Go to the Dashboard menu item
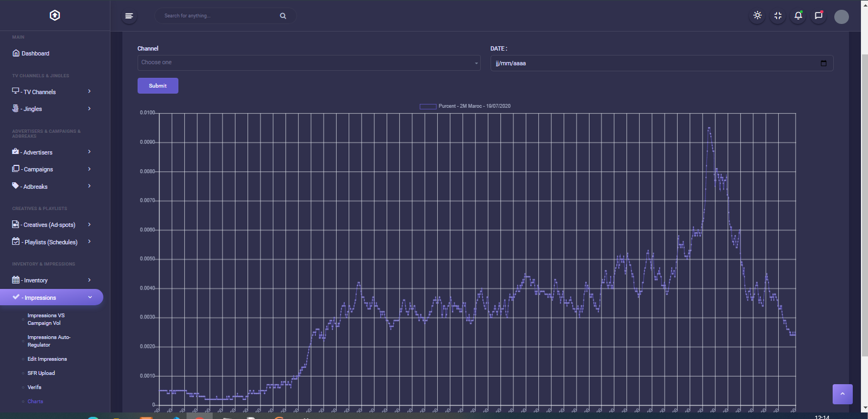The height and width of the screenshot is (419, 868). pos(35,53)
